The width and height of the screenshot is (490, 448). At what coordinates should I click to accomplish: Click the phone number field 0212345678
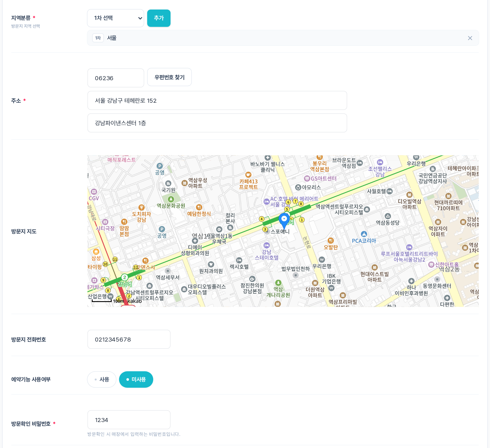(129, 339)
